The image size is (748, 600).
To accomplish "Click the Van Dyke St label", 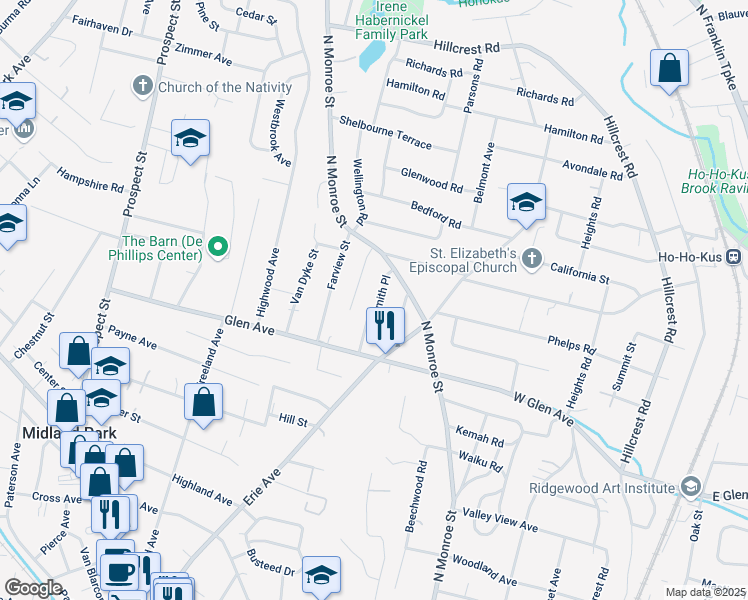I will click(x=304, y=276).
